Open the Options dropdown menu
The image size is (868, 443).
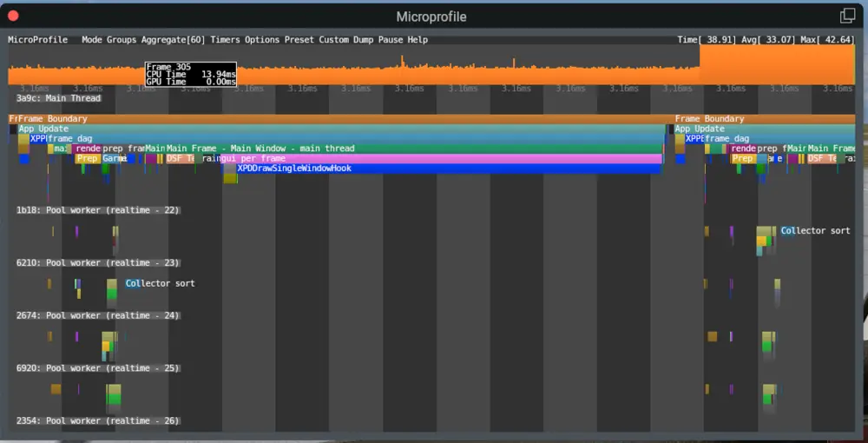coord(262,40)
